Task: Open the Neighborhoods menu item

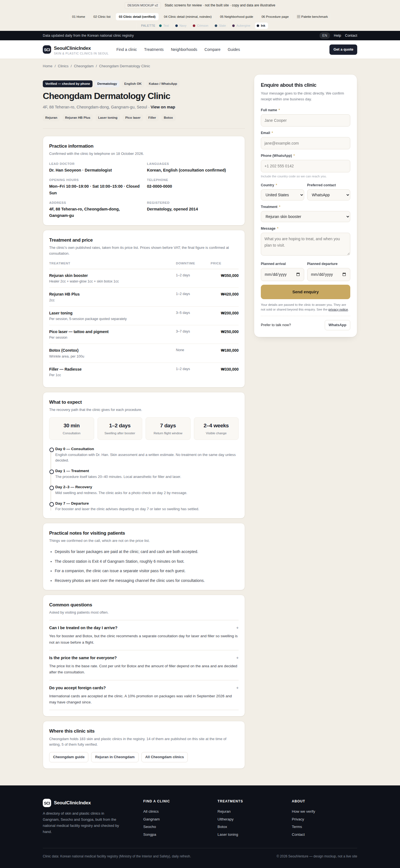Action: point(184,49)
